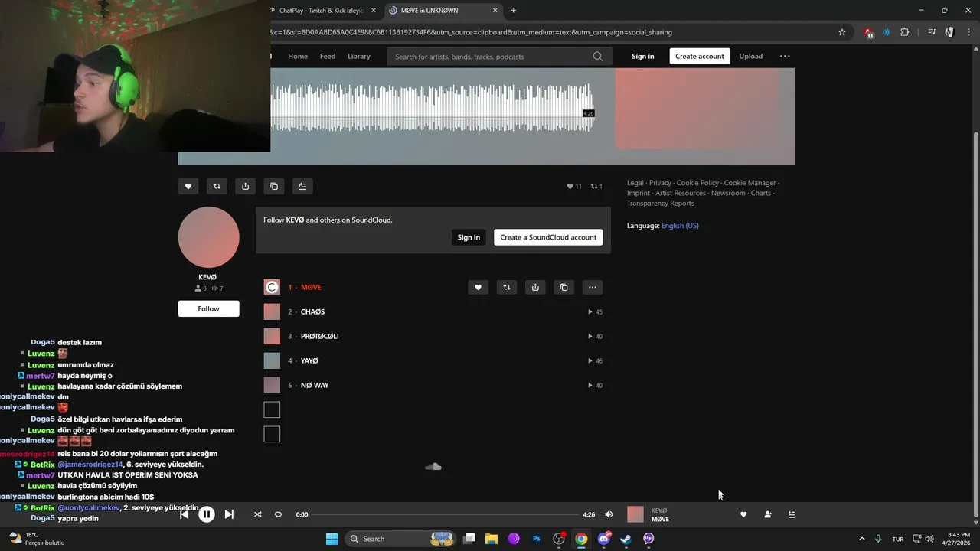The image size is (980, 551).
Task: Click the Create account button
Action: click(700, 56)
